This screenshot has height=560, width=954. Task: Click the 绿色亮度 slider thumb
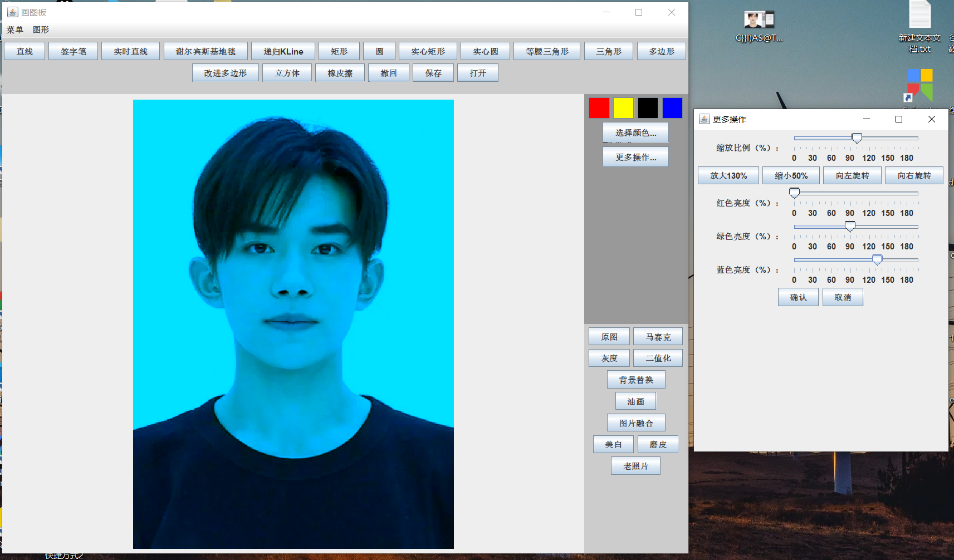850,227
